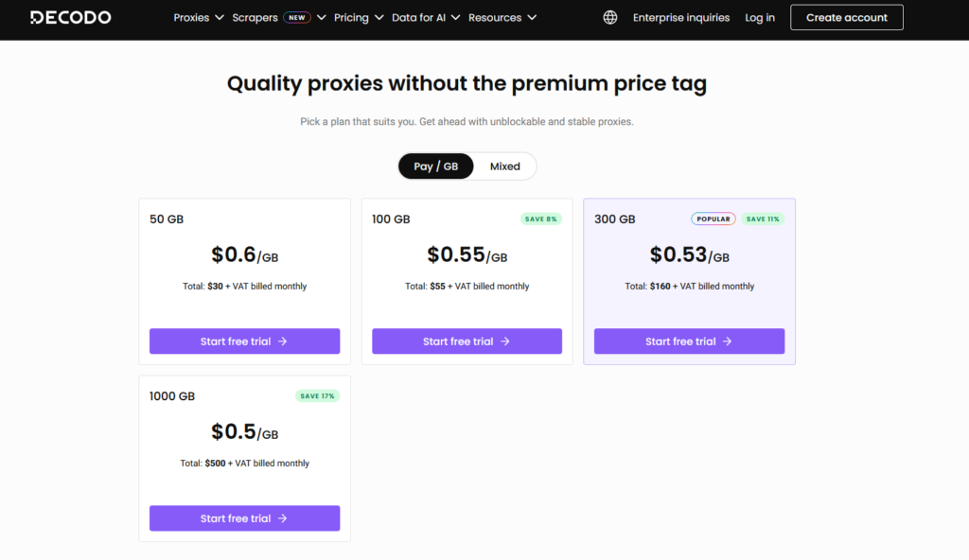Open the language globe icon
969x560 pixels.
tap(610, 17)
